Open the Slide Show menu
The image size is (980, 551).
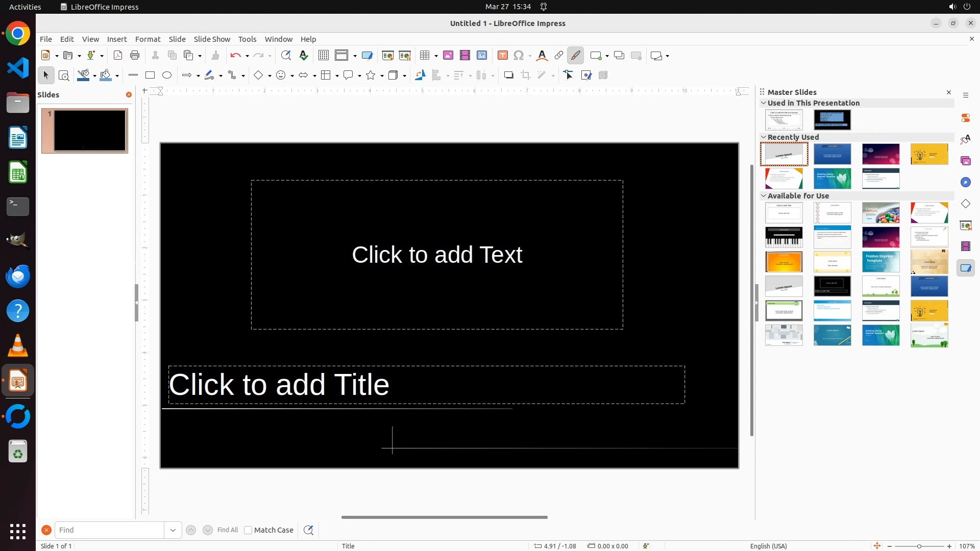pyautogui.click(x=212, y=39)
